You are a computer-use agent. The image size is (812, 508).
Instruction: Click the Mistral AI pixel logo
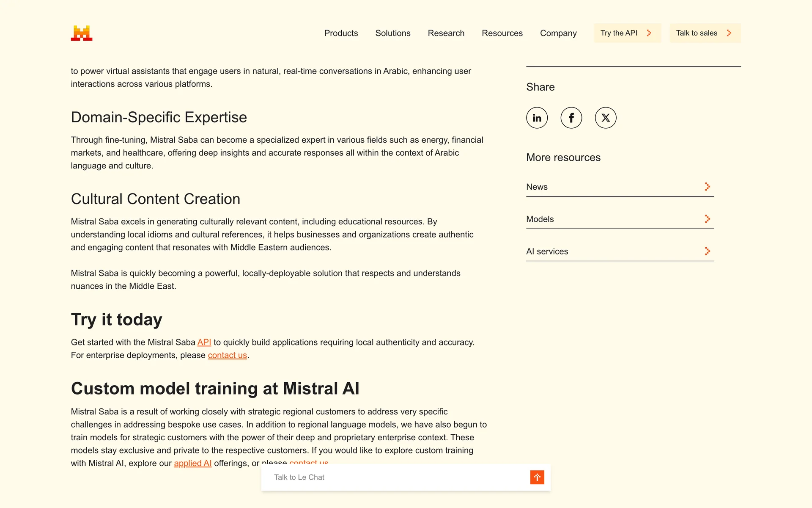pyautogui.click(x=82, y=33)
